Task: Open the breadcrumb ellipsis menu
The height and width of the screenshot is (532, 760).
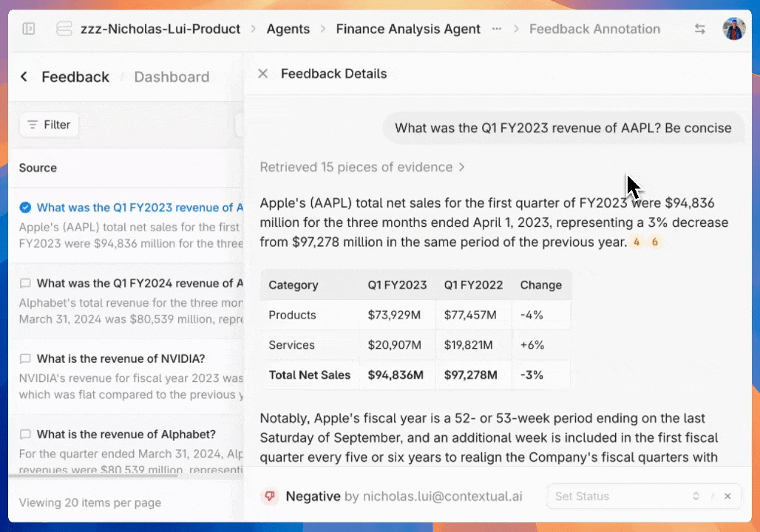Action: pyautogui.click(x=496, y=29)
